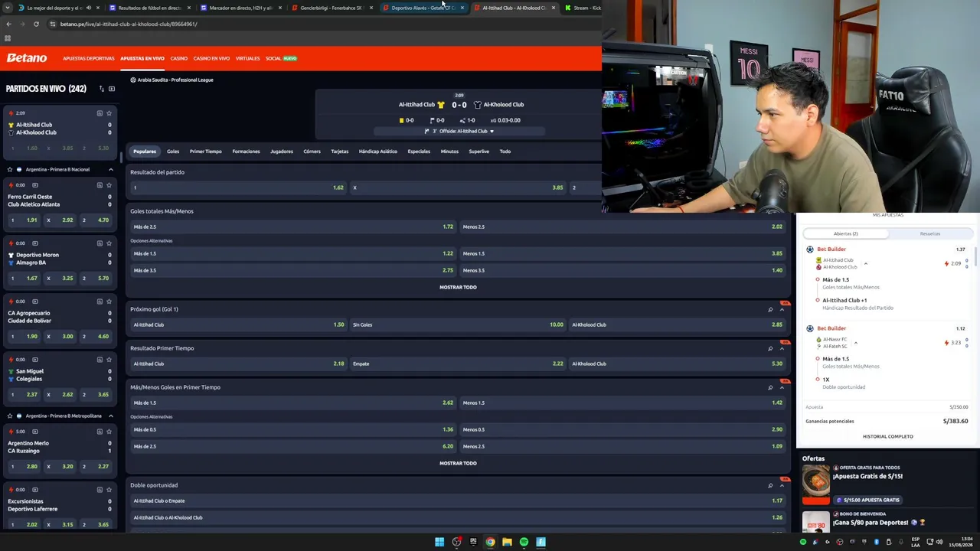Click the sort icon beside Partidos en Vivo
980x551 pixels.
(x=101, y=89)
